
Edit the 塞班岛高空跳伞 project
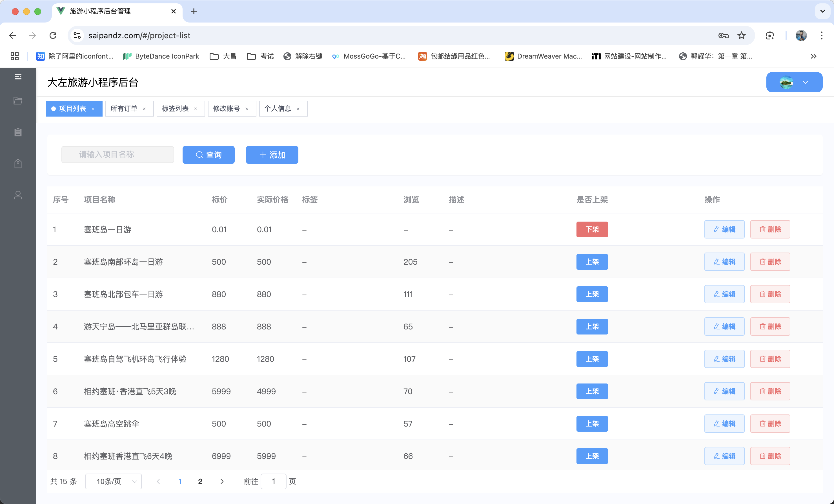(x=724, y=424)
